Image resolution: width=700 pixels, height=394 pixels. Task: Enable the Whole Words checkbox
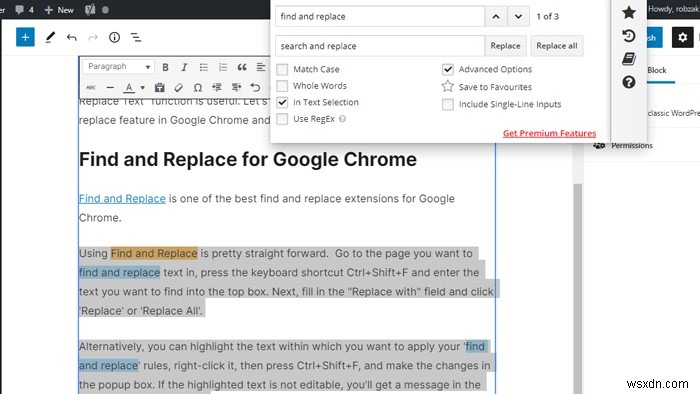click(x=282, y=86)
